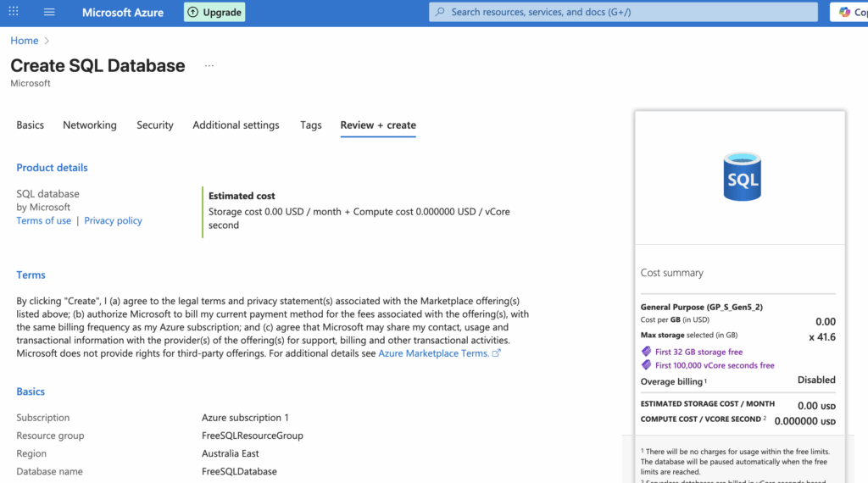Open the Azure apps grid launcher
The image size is (868, 483).
(14, 12)
